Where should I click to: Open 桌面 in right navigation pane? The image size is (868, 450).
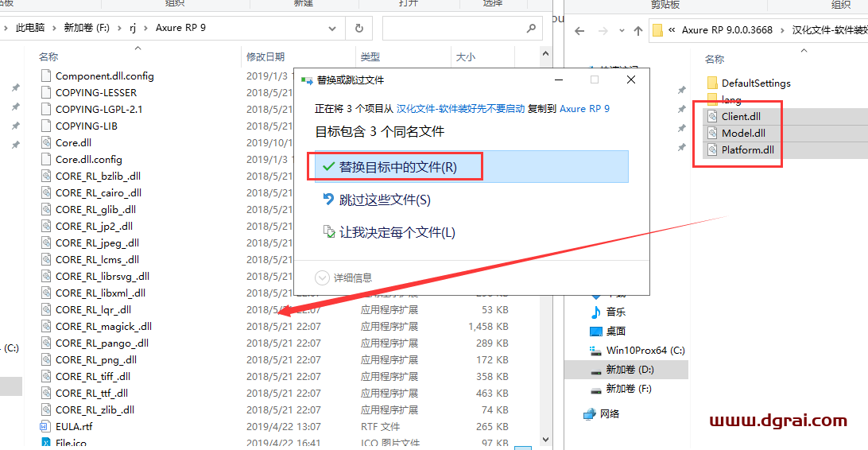tap(615, 331)
